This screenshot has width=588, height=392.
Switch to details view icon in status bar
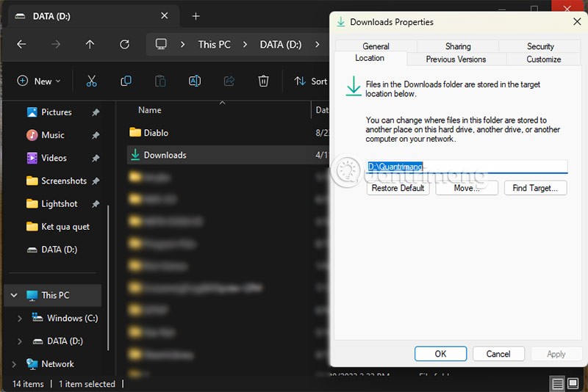(558, 384)
